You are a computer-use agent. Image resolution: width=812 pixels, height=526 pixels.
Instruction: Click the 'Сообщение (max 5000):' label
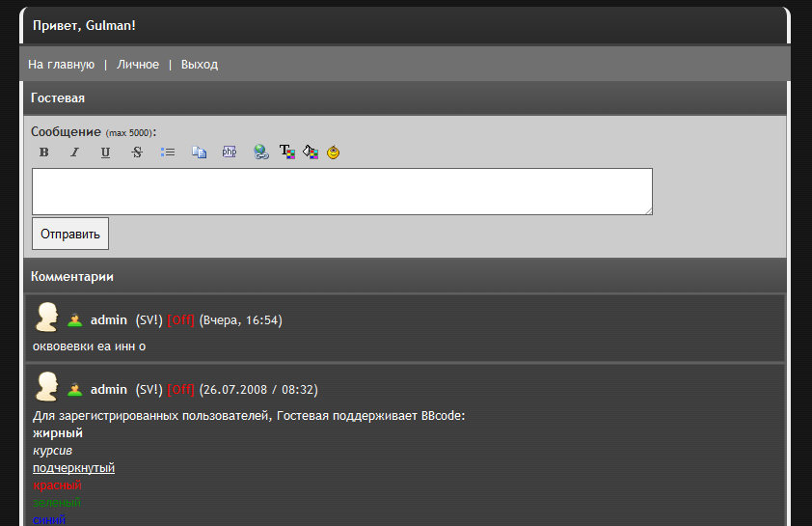[x=94, y=132]
